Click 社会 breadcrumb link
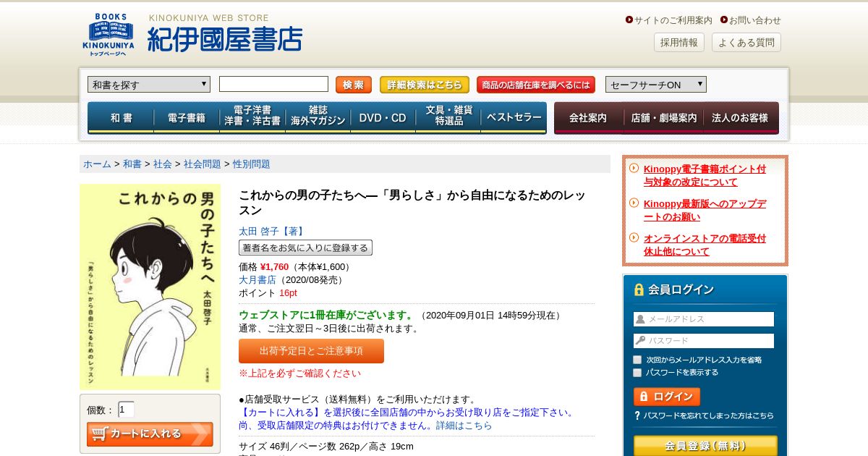Image resolution: width=868 pixels, height=456 pixels. tap(163, 164)
